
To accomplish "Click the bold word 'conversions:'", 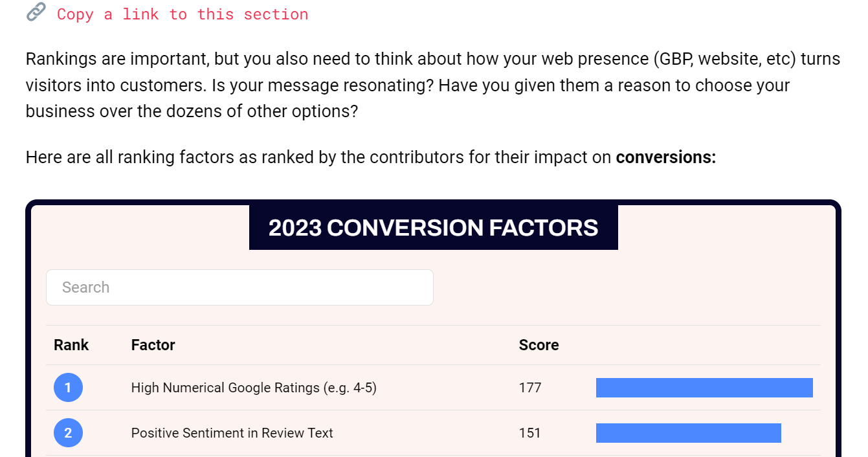I will pos(665,157).
